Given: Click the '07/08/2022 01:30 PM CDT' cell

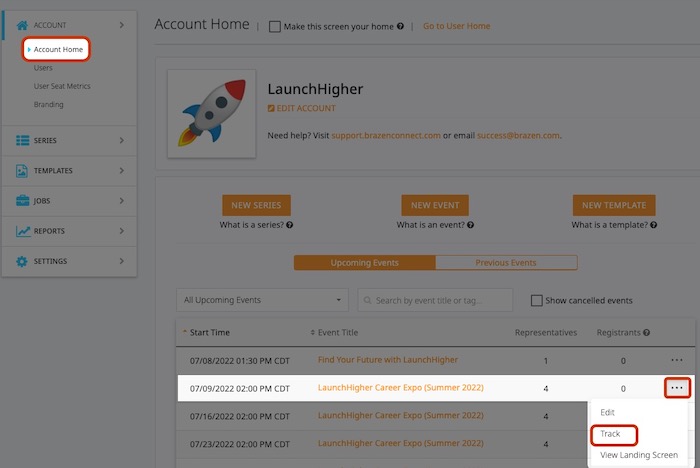Looking at the screenshot, I should pyautogui.click(x=240, y=361).
